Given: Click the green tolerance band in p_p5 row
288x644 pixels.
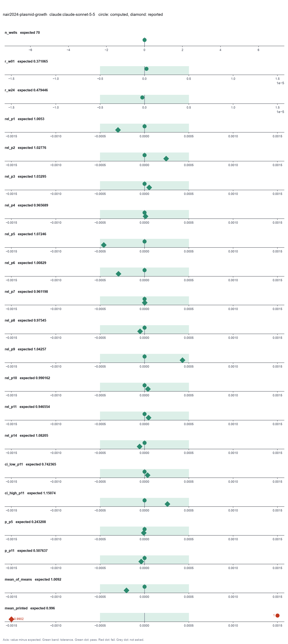Looking at the screenshot, I should click(x=145, y=531).
